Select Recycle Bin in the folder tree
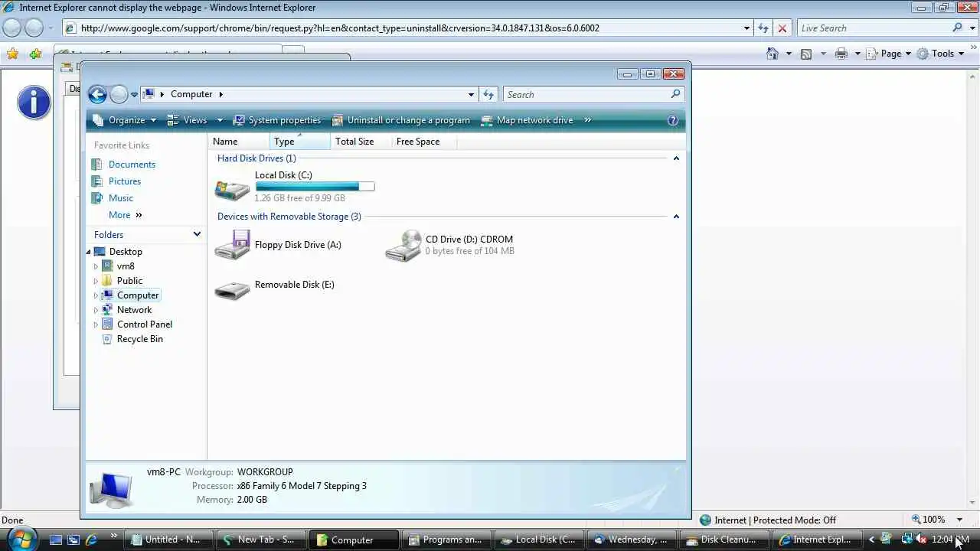The image size is (980, 551). tap(140, 339)
